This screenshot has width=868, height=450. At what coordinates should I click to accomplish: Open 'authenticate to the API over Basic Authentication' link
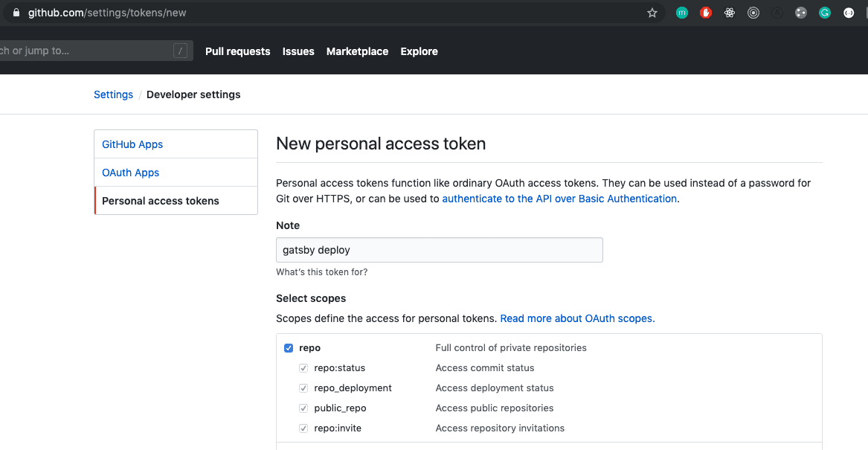(x=559, y=199)
